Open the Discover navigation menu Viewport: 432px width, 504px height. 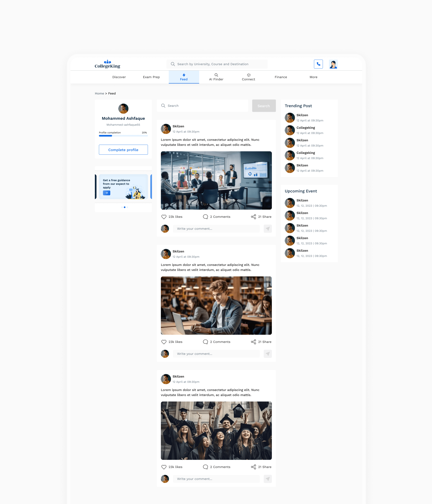119,77
